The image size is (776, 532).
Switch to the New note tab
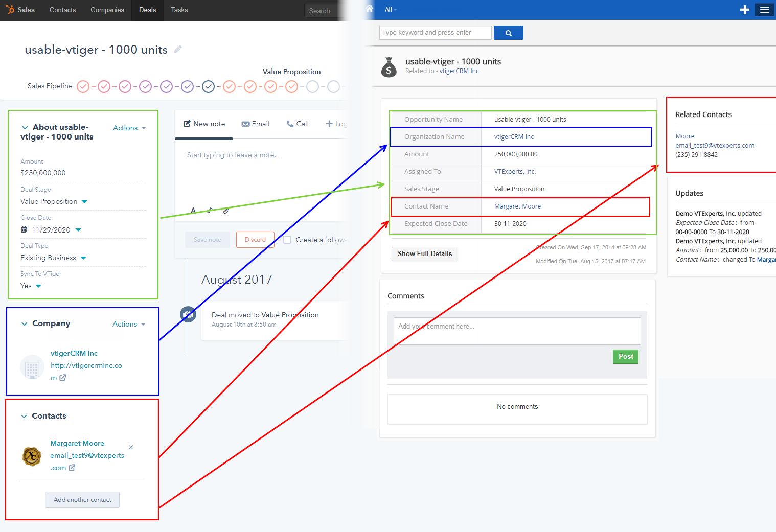204,124
